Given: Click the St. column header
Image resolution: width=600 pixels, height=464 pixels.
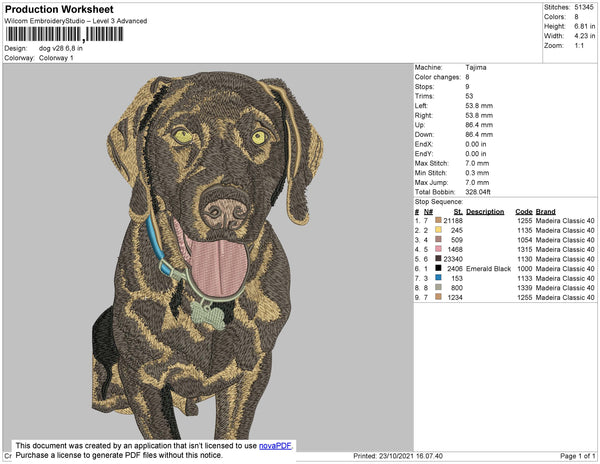Looking at the screenshot, I should [458, 212].
